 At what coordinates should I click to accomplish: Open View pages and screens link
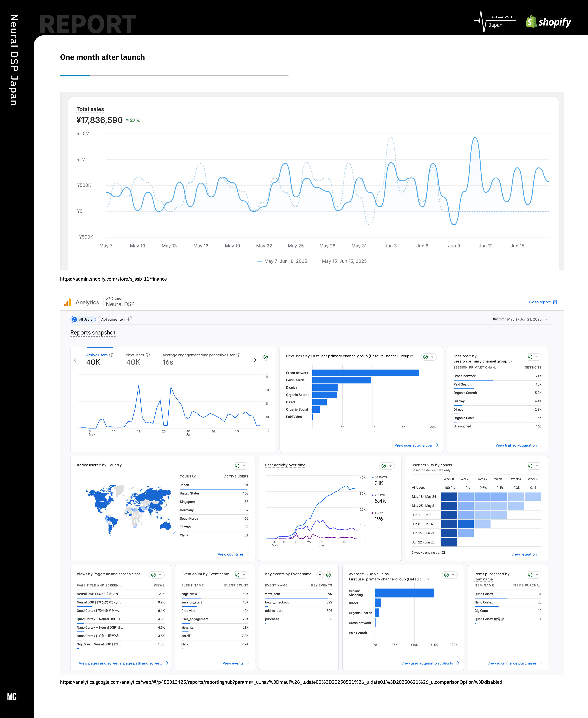click(123, 663)
